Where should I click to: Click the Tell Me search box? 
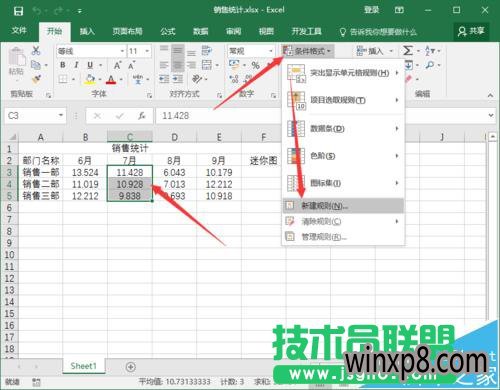(378, 32)
